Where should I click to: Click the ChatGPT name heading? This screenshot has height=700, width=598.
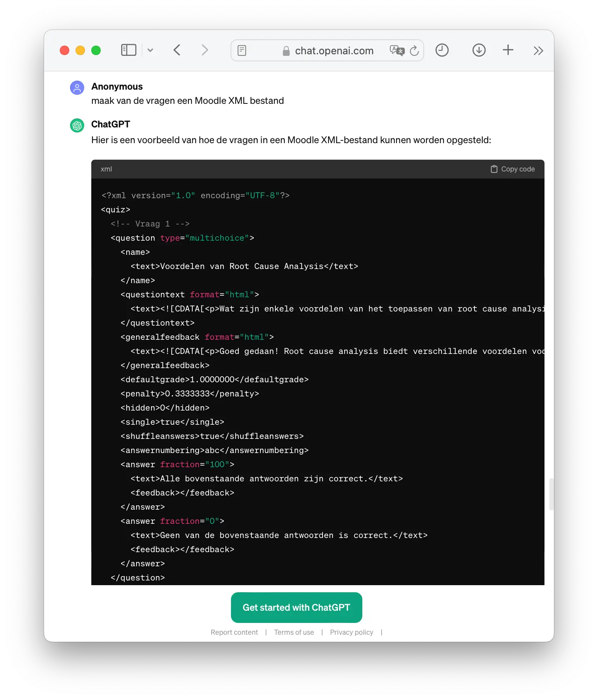[111, 124]
